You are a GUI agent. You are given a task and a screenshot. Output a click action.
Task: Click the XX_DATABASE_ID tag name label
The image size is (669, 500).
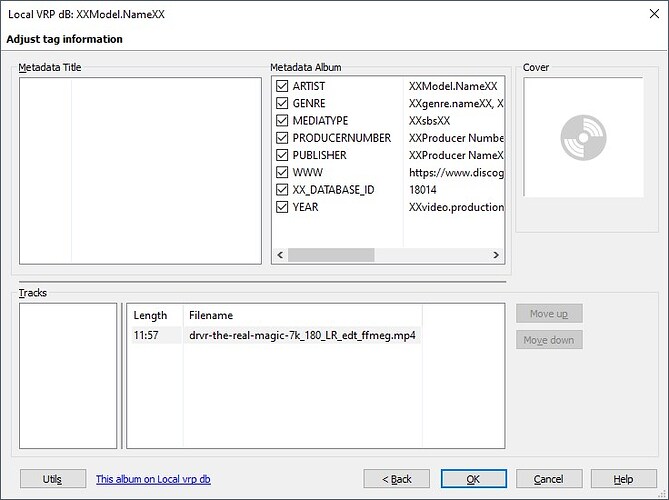(333, 190)
